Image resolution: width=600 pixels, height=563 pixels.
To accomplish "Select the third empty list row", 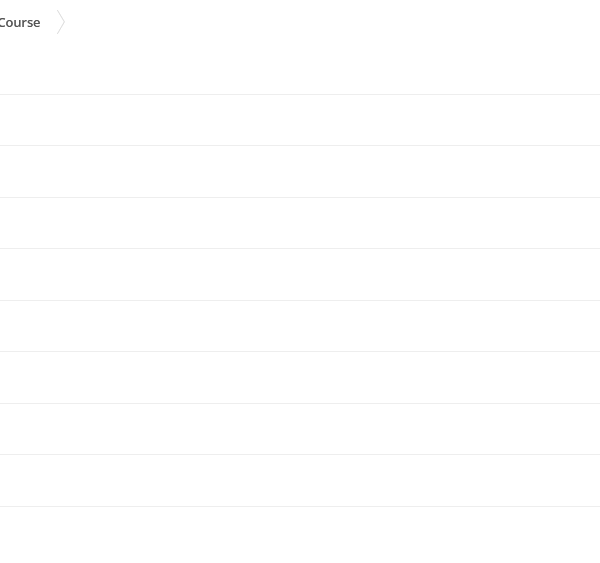I will [300, 223].
